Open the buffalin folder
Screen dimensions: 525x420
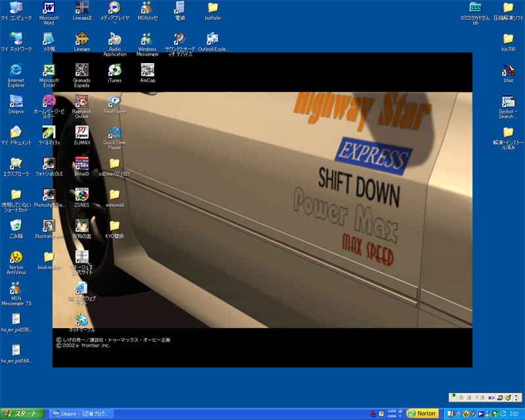213,8
